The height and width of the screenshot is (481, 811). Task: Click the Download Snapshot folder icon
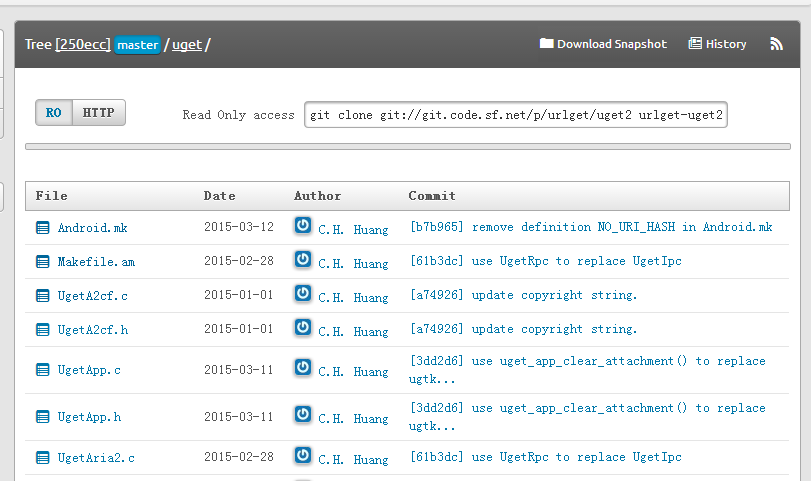546,43
